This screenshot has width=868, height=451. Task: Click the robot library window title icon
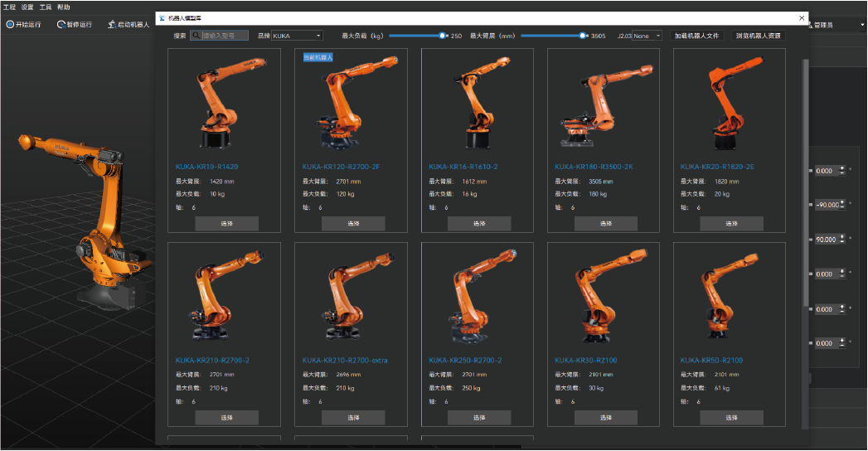[162, 18]
